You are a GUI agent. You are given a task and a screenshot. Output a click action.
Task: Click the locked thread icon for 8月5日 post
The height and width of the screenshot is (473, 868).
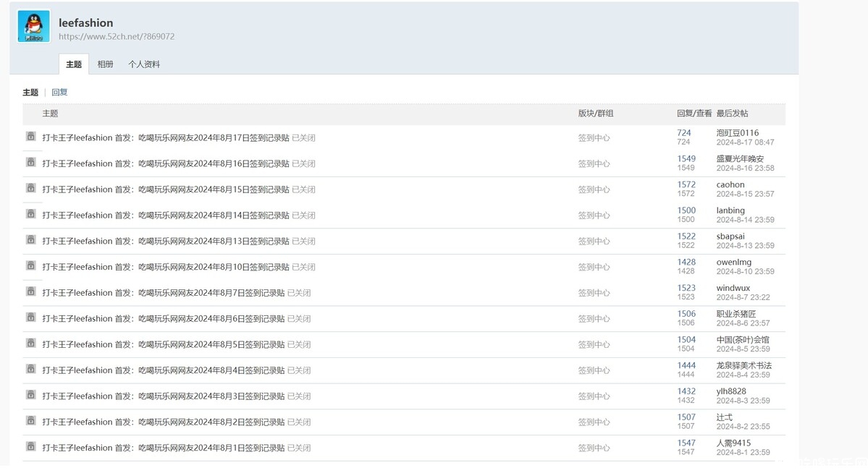tap(31, 343)
